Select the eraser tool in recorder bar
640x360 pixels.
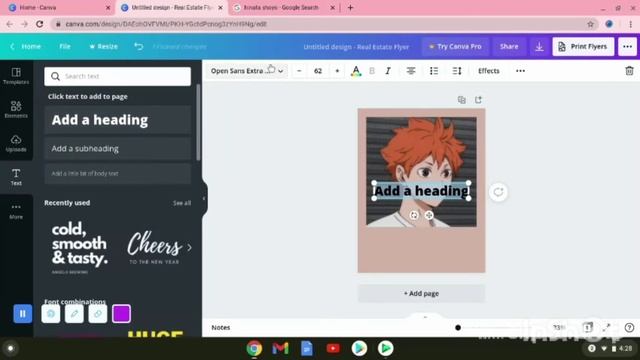(98, 313)
